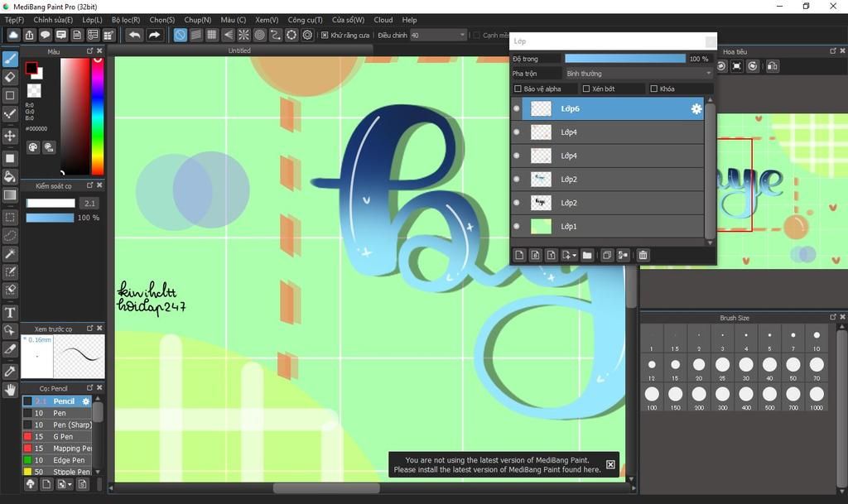Image resolution: width=848 pixels, height=504 pixels.
Task: Open the Điều chỉnh correction value dropdown
Action: pyautogui.click(x=439, y=35)
